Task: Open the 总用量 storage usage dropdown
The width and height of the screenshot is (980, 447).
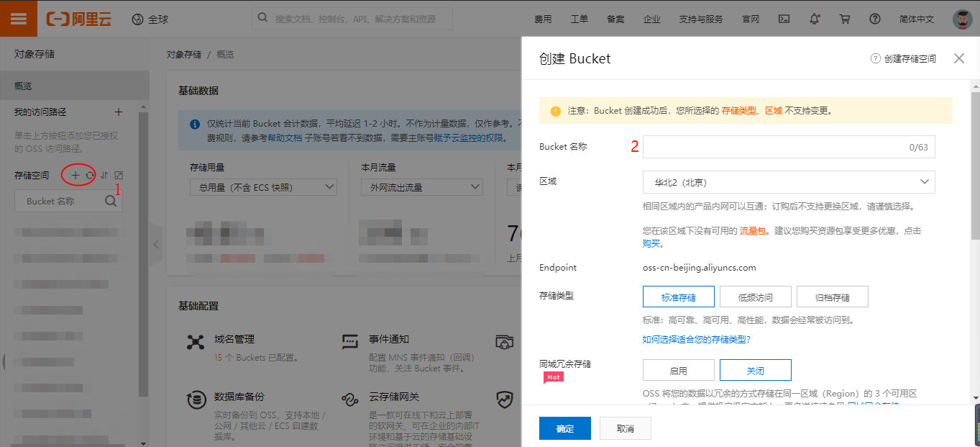Action: (262, 187)
